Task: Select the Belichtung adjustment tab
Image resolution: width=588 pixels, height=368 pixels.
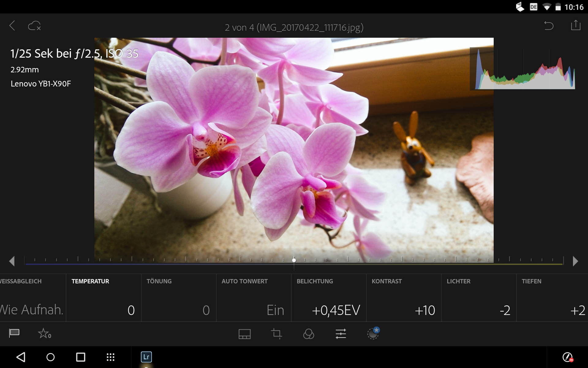Action: point(328,298)
